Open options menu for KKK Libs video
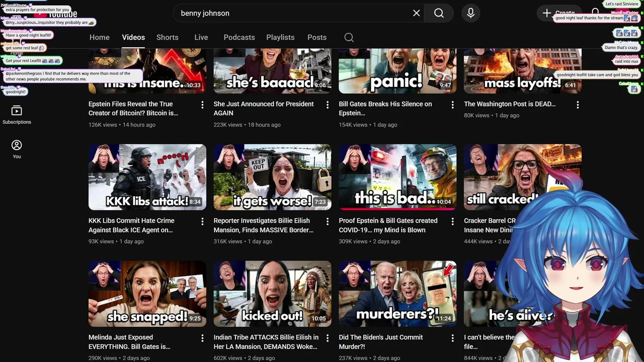Screen dimensions: 644x362 (x=202, y=221)
